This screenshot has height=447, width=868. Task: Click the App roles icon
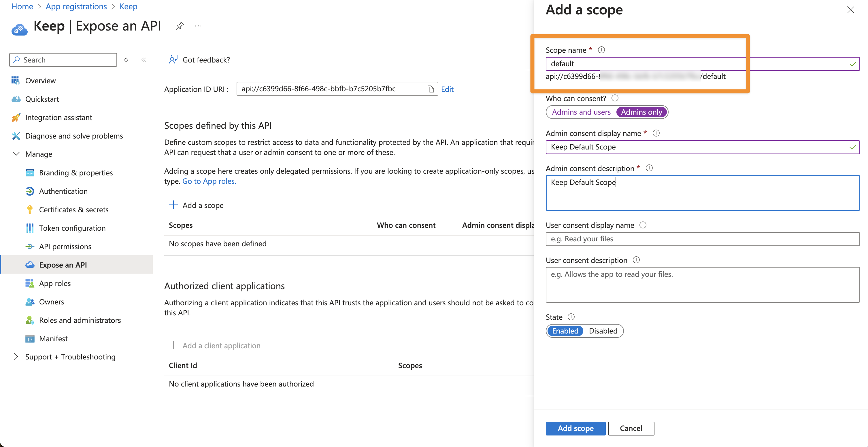pyautogui.click(x=30, y=283)
